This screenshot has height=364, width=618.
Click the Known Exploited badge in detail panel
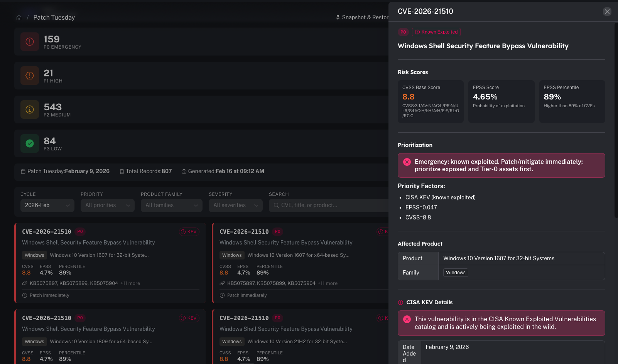pos(436,32)
